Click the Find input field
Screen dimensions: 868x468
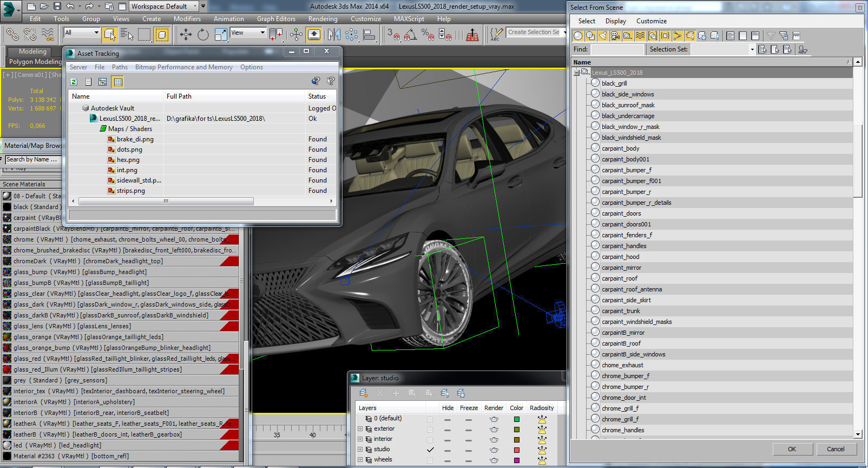pyautogui.click(x=617, y=49)
